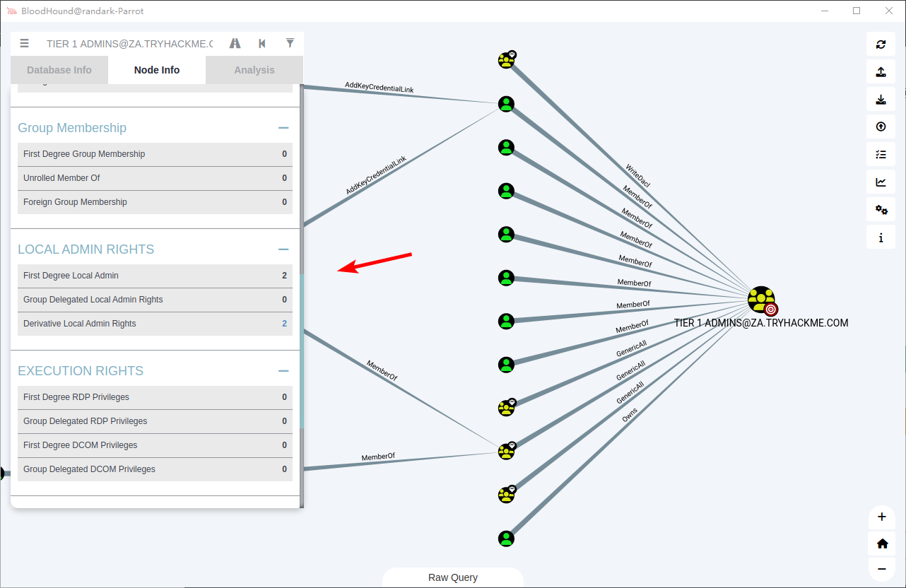Click the chart layout icon
Image resolution: width=906 pixels, height=588 pixels.
(x=881, y=182)
